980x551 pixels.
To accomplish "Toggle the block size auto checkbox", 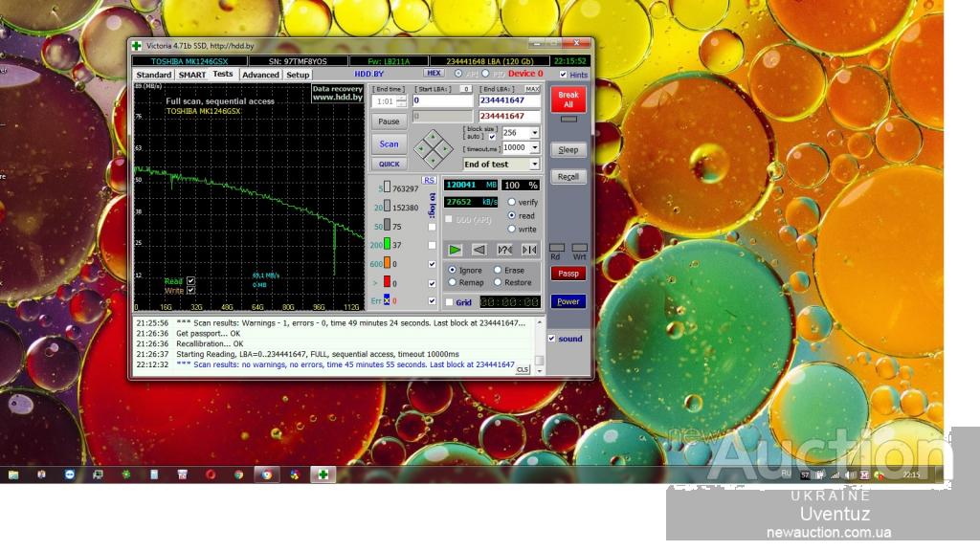I will coord(492,136).
